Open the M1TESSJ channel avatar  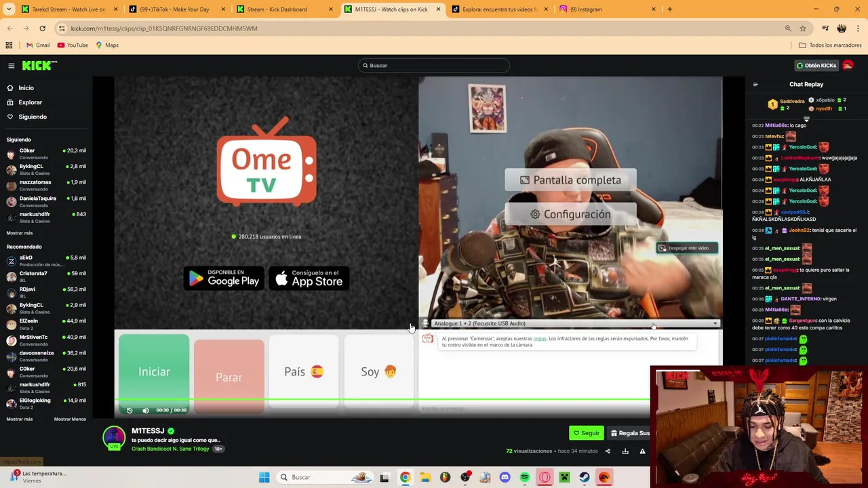click(x=114, y=437)
